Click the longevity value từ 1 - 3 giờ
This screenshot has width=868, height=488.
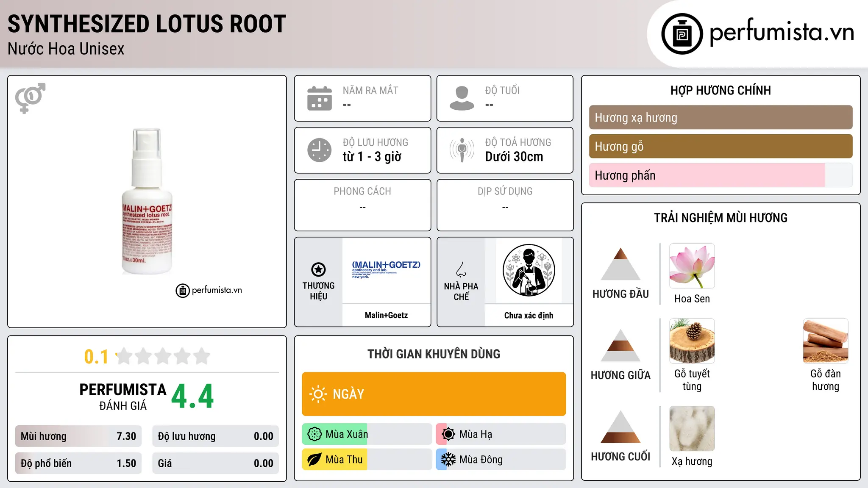point(372,157)
